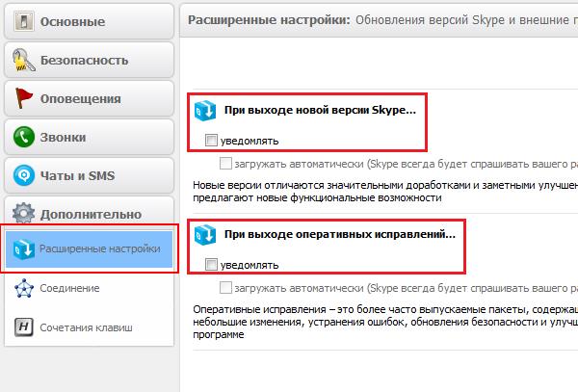Check загружать автоматически under оперативных исправлений
Viewport: 578px width, 392px height.
point(225,288)
